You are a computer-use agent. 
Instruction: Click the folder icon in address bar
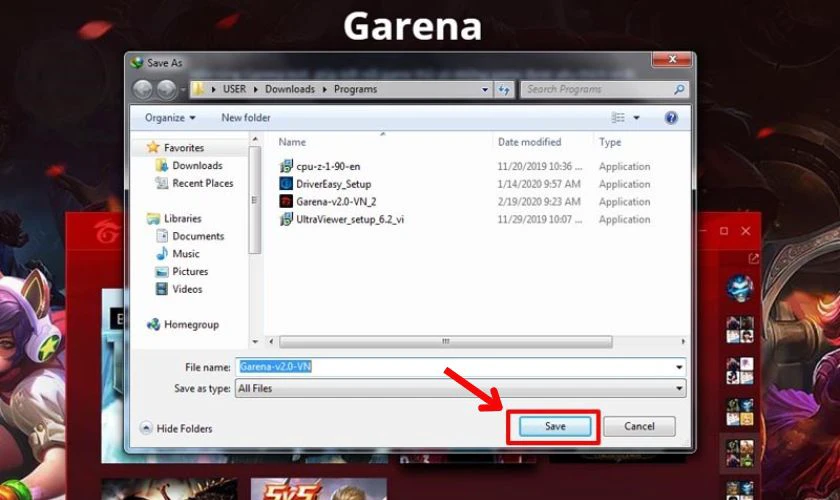(x=198, y=89)
